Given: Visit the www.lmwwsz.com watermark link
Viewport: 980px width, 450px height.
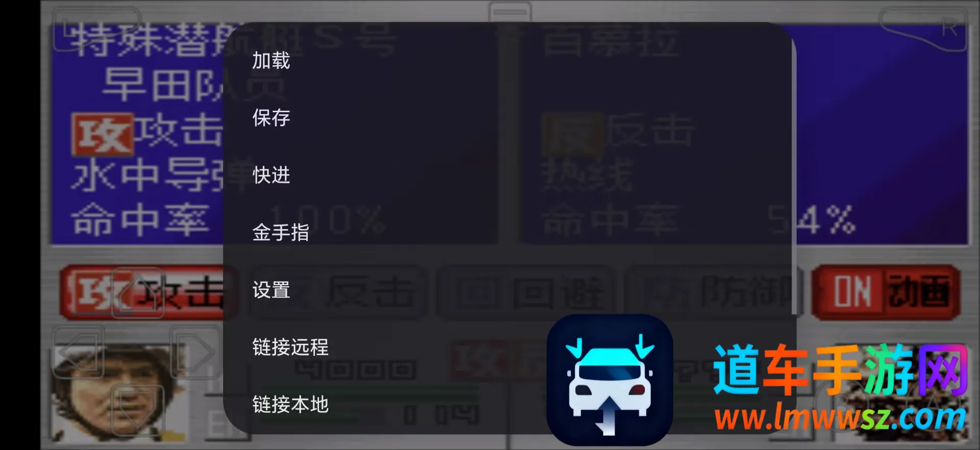Looking at the screenshot, I should coord(840,417).
